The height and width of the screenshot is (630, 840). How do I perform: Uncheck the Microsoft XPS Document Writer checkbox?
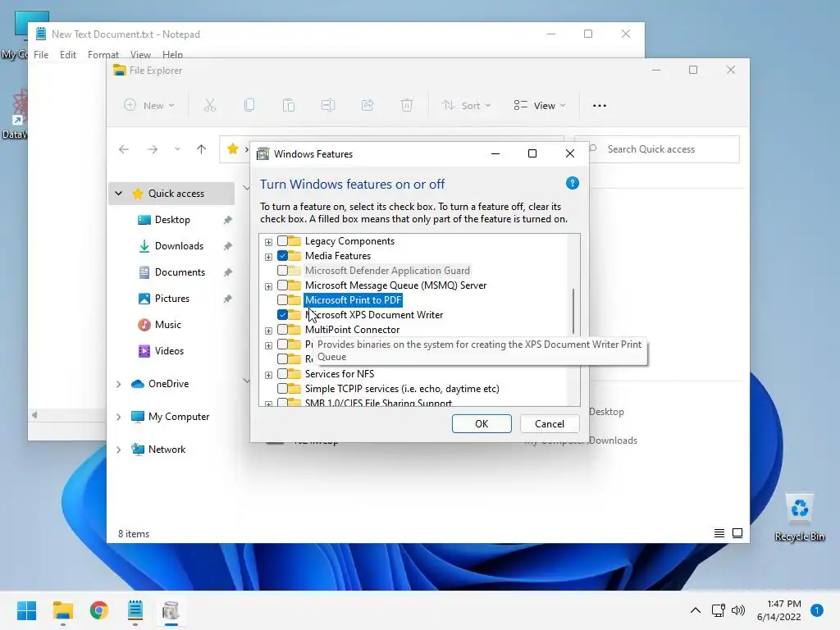pos(282,314)
